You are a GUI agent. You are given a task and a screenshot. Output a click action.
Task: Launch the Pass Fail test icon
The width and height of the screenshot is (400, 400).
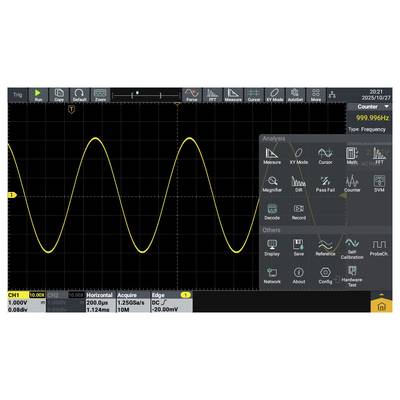click(x=325, y=184)
